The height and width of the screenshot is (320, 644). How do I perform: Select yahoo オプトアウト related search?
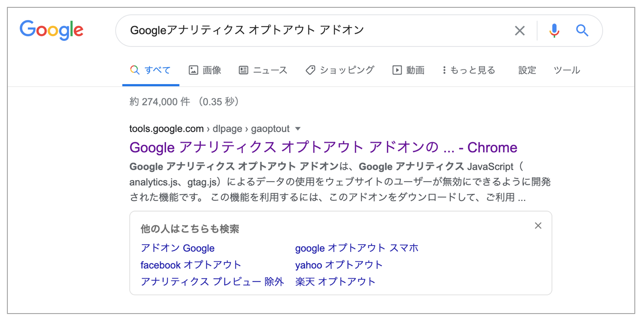tap(339, 265)
